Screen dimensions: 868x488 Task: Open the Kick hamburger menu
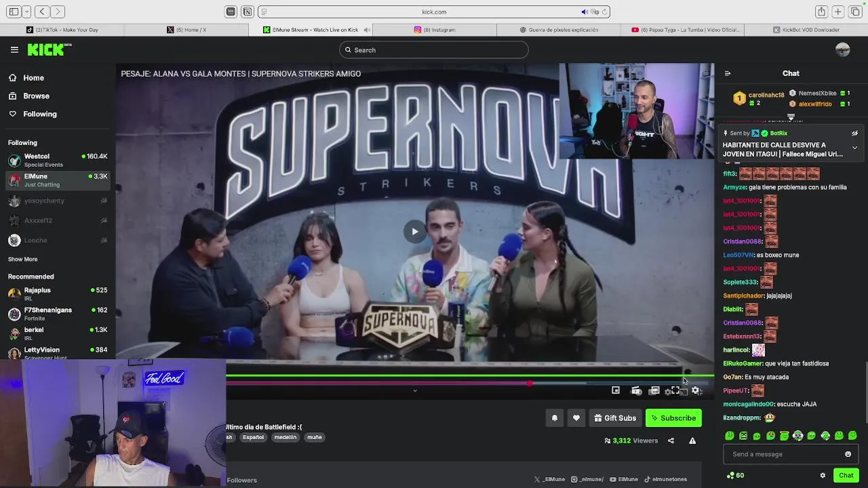[14, 49]
